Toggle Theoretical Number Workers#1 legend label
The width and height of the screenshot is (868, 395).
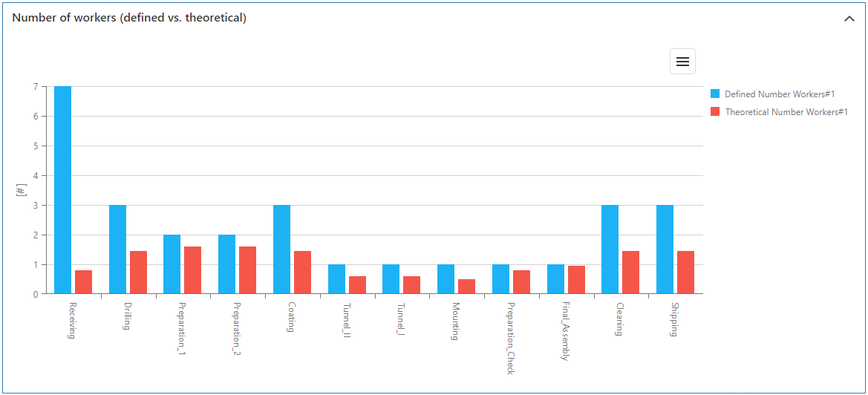[x=786, y=112]
